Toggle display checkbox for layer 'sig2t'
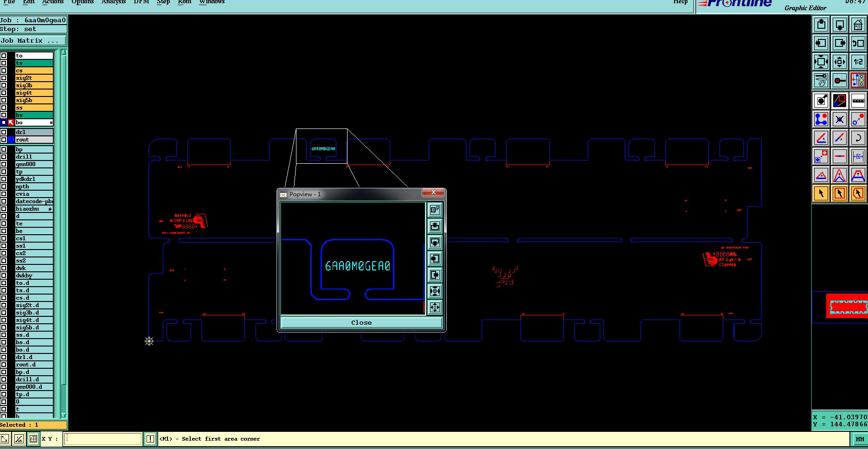Image resolution: width=868 pixels, height=449 pixels. tap(4, 78)
